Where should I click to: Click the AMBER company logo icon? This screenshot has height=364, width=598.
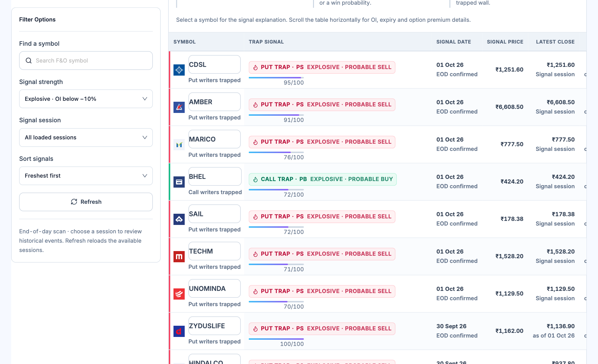pyautogui.click(x=179, y=107)
